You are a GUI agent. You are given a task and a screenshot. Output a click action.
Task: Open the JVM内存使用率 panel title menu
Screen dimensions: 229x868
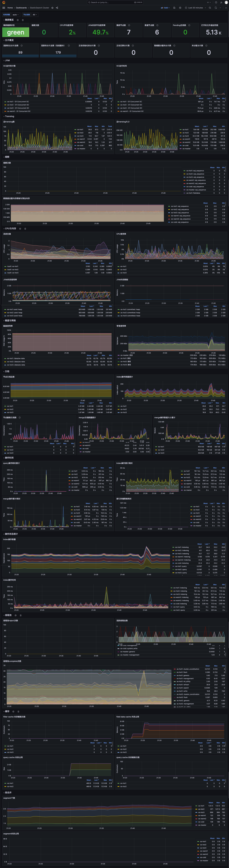[x=10, y=280]
